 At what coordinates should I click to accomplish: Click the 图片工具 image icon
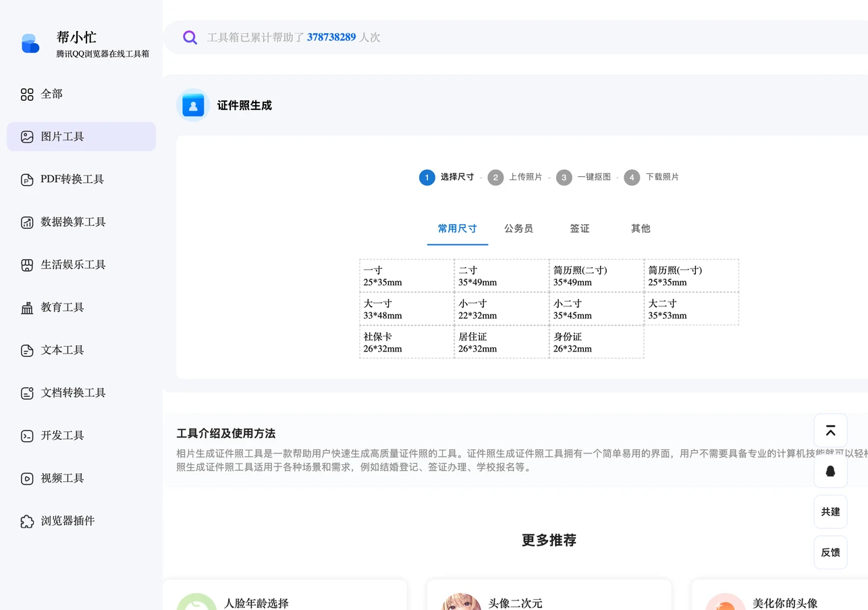click(27, 137)
